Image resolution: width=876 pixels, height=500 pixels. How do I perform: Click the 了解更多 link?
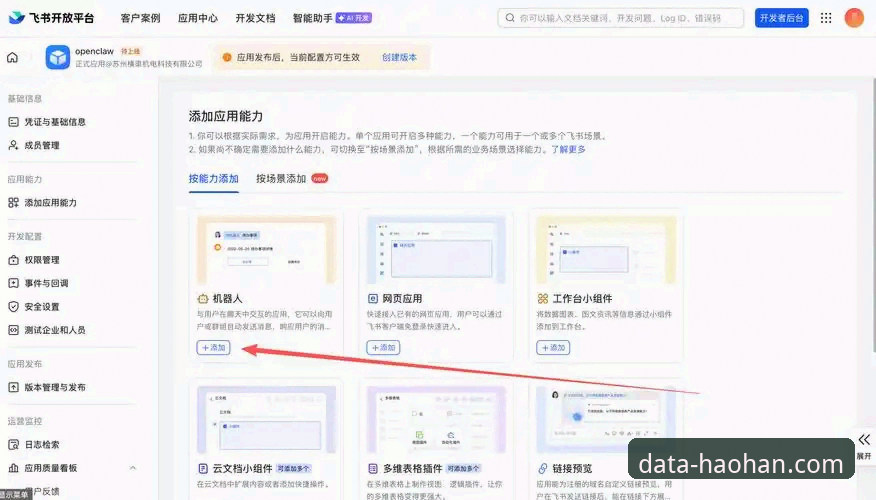point(568,149)
